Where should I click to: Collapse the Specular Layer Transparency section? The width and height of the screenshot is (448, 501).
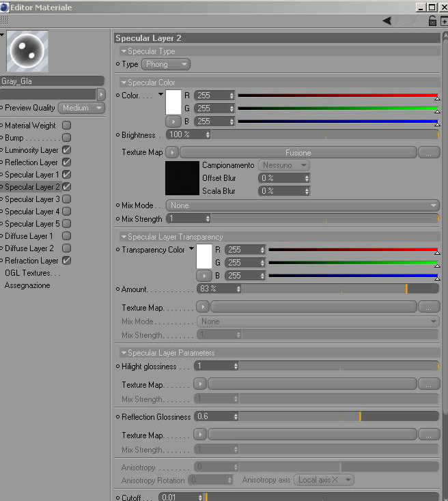(124, 237)
